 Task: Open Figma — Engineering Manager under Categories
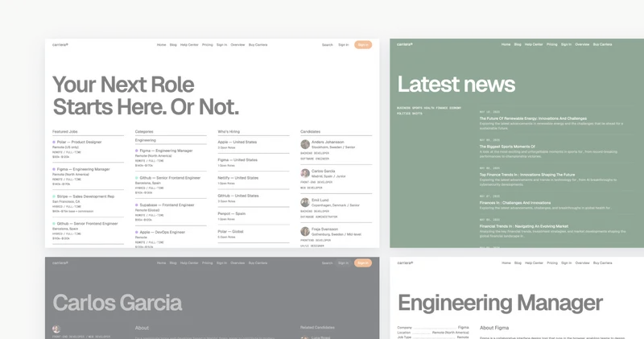[166, 151]
